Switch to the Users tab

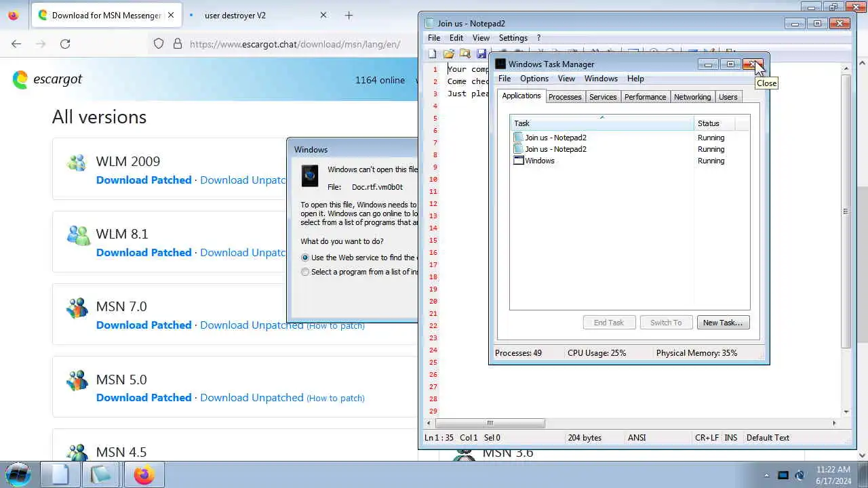tap(728, 97)
